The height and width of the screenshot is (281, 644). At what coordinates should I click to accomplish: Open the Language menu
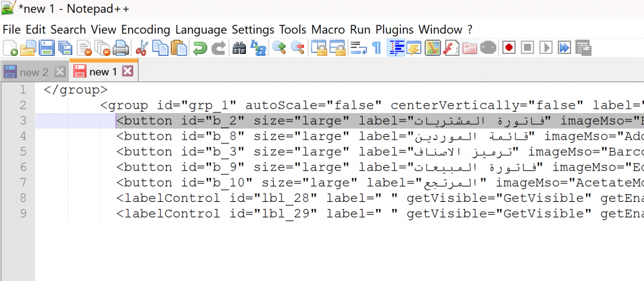[201, 30]
